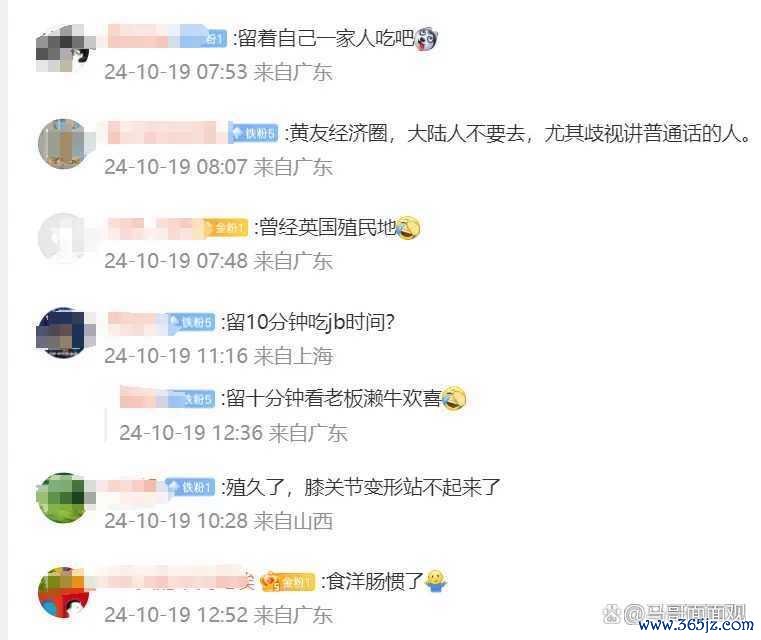Click the laughing emoji after 濑牛欢喜
Screen dimensions: 761x640
pyautogui.click(x=454, y=399)
